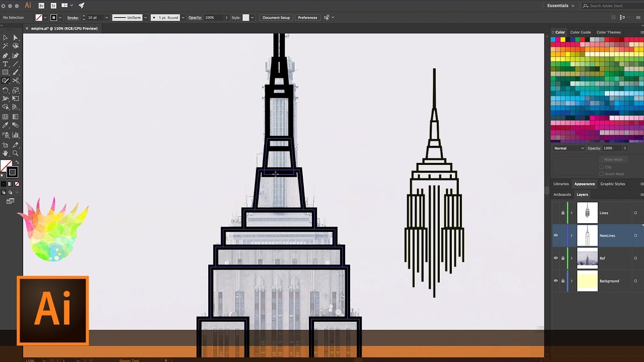The height and width of the screenshot is (362, 644).
Task: Select the Mesh tool
Action: pyautogui.click(x=6, y=117)
